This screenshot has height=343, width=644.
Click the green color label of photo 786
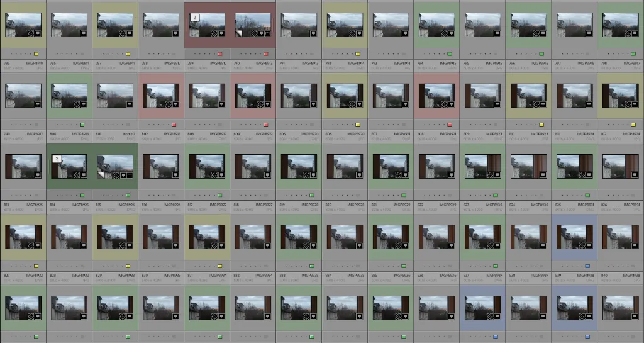click(x=82, y=125)
